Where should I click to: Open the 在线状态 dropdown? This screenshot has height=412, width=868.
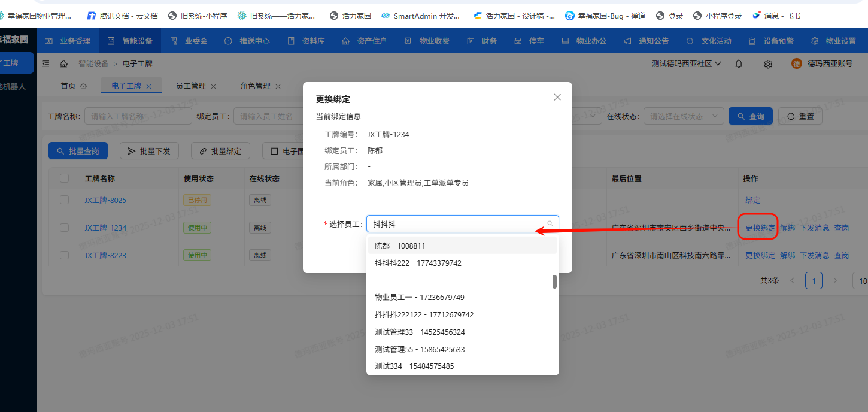point(683,116)
